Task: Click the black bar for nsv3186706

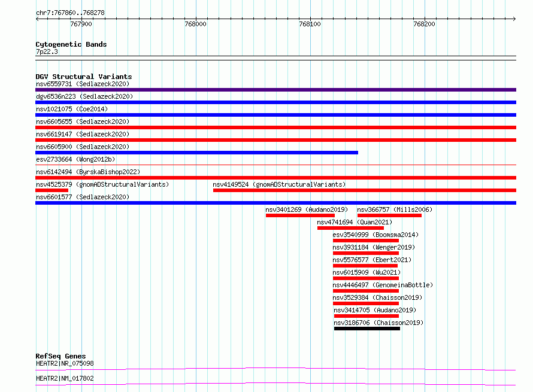Action: [367, 329]
